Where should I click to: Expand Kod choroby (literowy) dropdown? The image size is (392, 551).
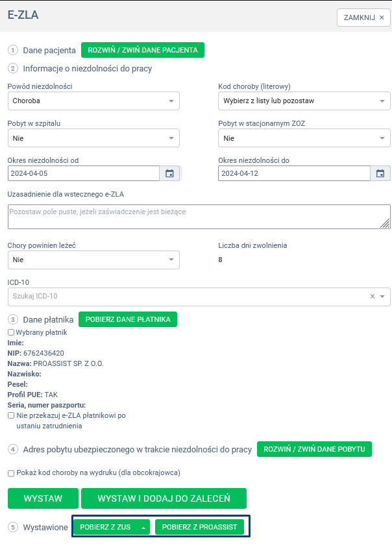point(304,101)
